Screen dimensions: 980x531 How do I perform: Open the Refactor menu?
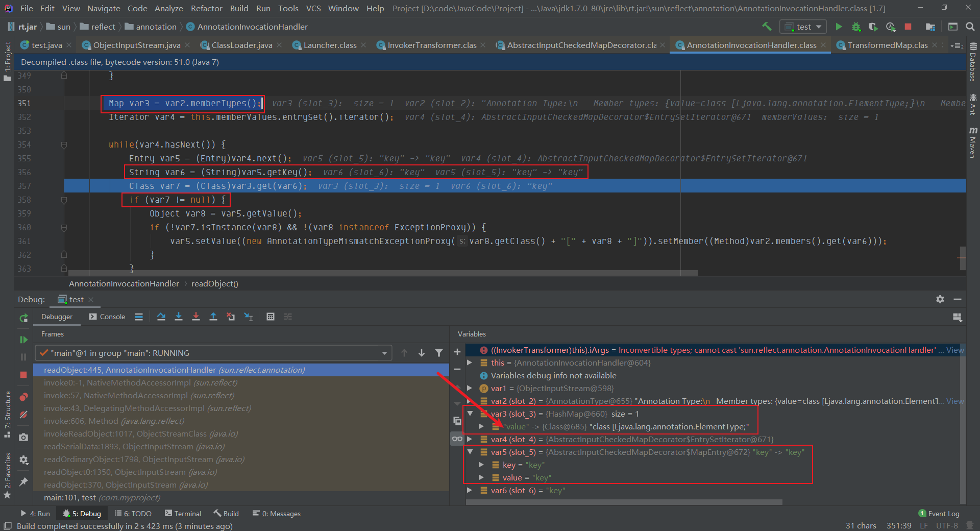pos(206,8)
